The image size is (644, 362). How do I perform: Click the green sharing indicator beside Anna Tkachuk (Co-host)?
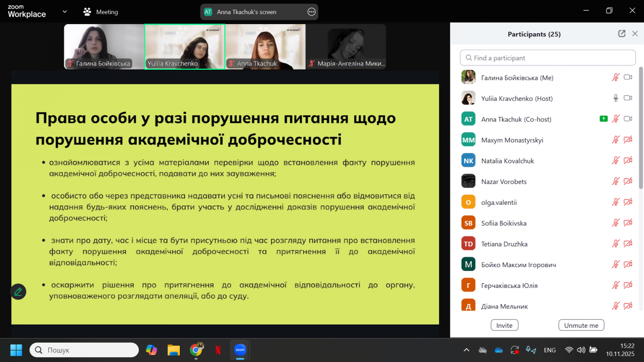[603, 119]
